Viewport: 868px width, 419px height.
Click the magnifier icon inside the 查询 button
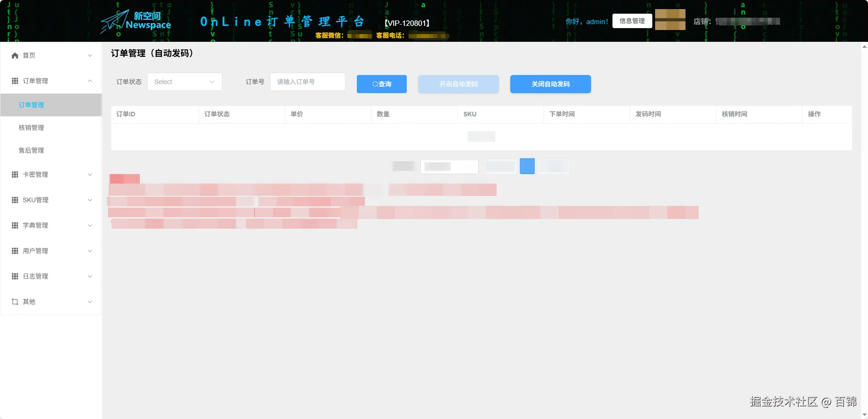[375, 84]
